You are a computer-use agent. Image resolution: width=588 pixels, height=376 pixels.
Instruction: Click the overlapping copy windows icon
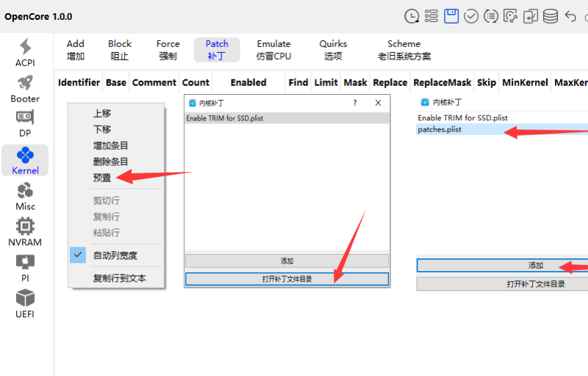tap(530, 16)
